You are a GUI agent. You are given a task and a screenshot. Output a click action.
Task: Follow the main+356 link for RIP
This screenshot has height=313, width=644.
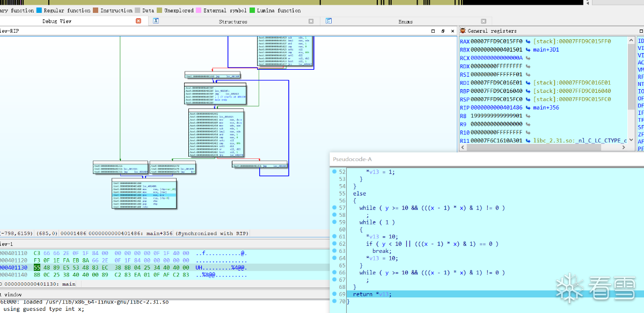546,108
